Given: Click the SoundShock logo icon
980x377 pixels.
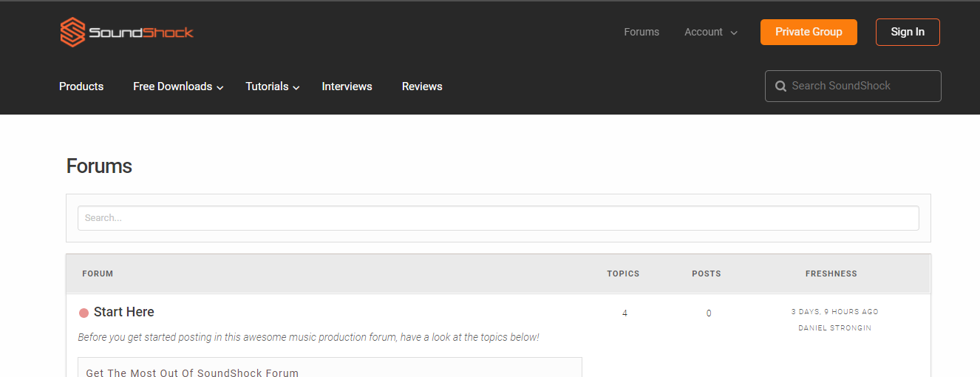Looking at the screenshot, I should click(72, 33).
